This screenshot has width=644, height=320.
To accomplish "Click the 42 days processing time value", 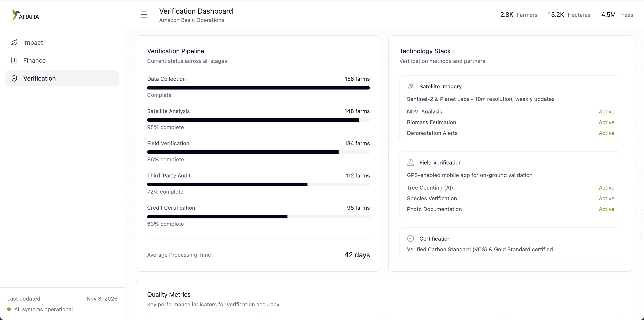I will [x=357, y=255].
